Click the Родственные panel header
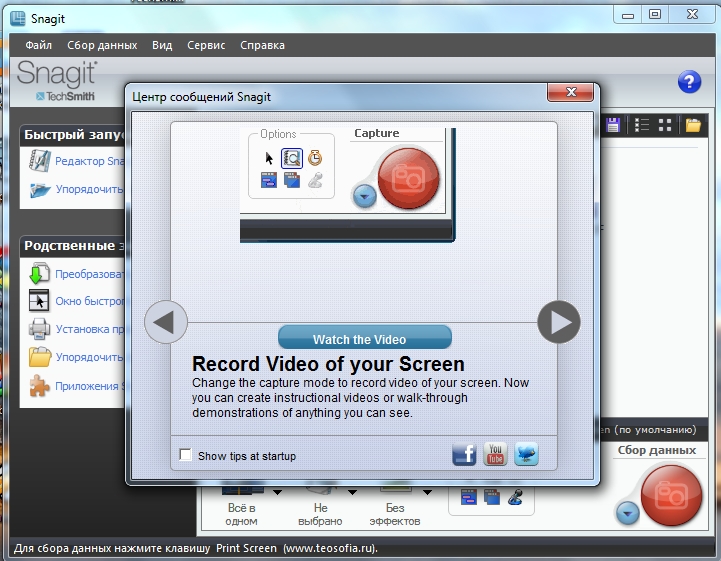This screenshot has height=561, width=721. point(72,246)
